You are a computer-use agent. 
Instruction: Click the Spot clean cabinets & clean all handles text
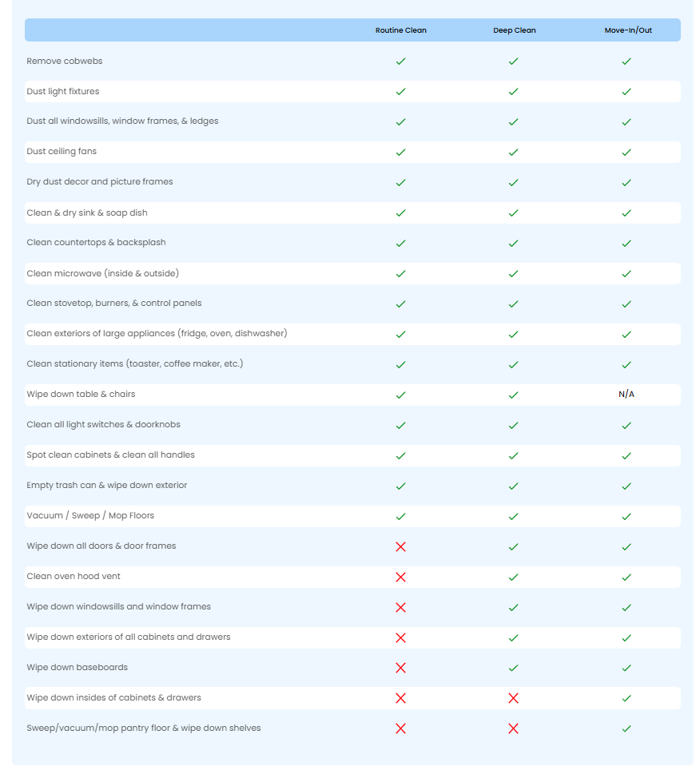coord(110,454)
